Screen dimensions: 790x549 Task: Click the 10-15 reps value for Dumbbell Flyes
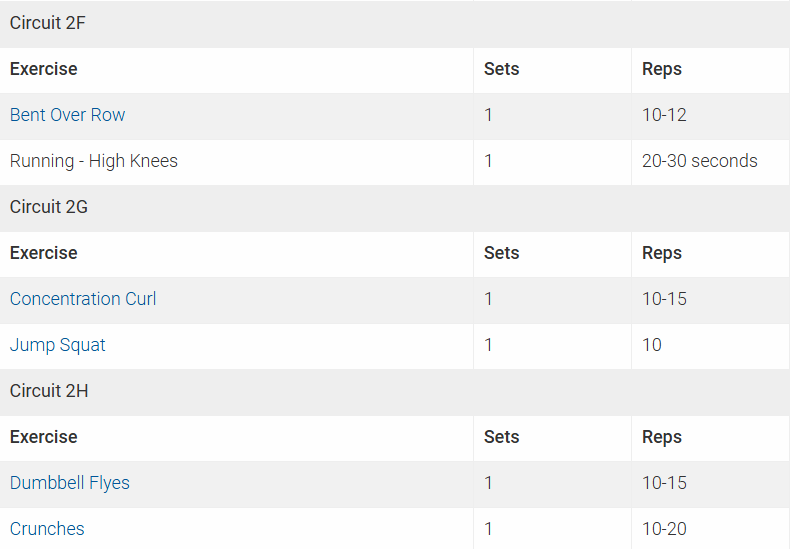[664, 483]
